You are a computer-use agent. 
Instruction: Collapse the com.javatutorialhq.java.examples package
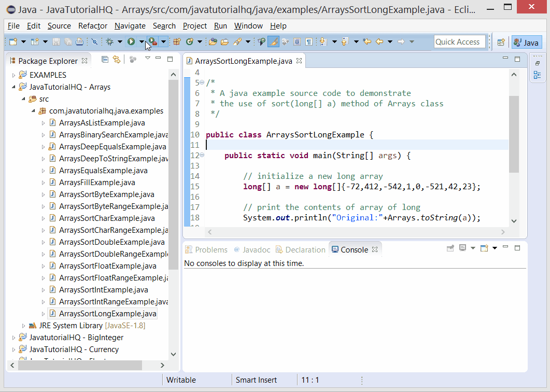pos(34,111)
